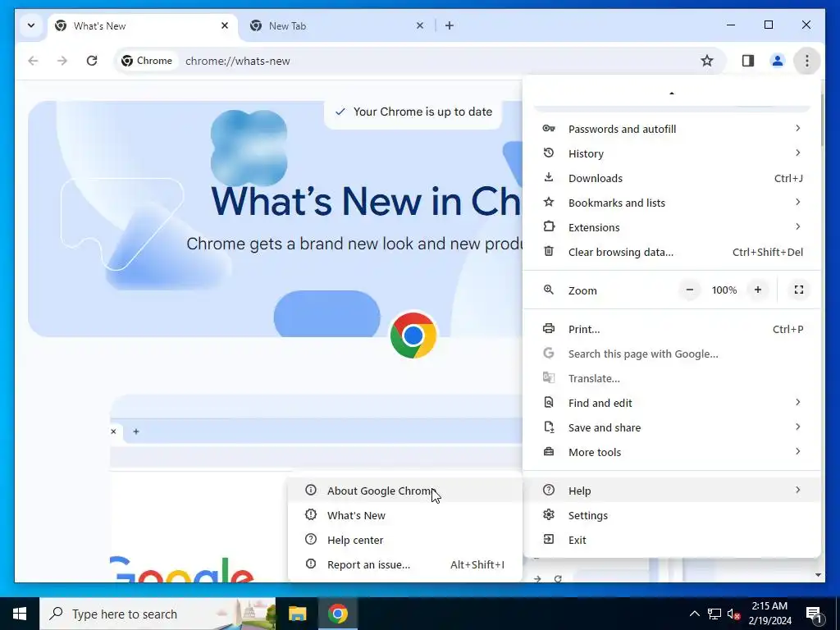Open Bookmarks and lists menu entry
The width and height of the screenshot is (840, 630).
[x=671, y=203]
